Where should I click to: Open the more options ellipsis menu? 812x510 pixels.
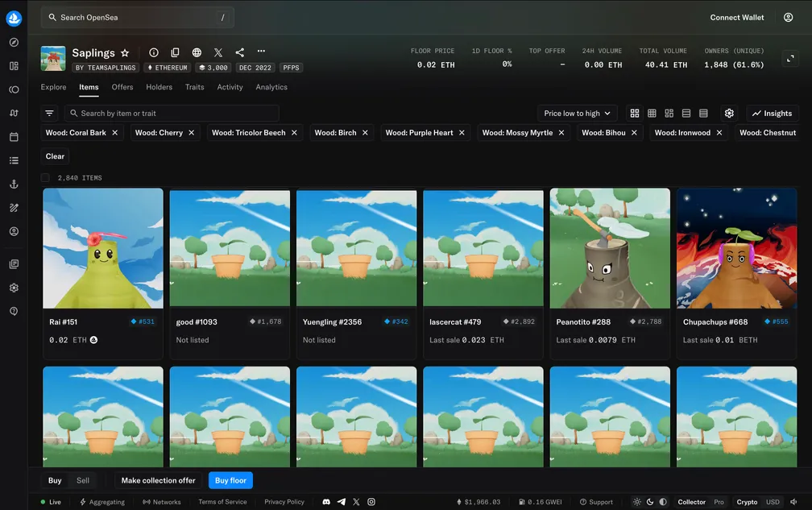click(x=261, y=52)
